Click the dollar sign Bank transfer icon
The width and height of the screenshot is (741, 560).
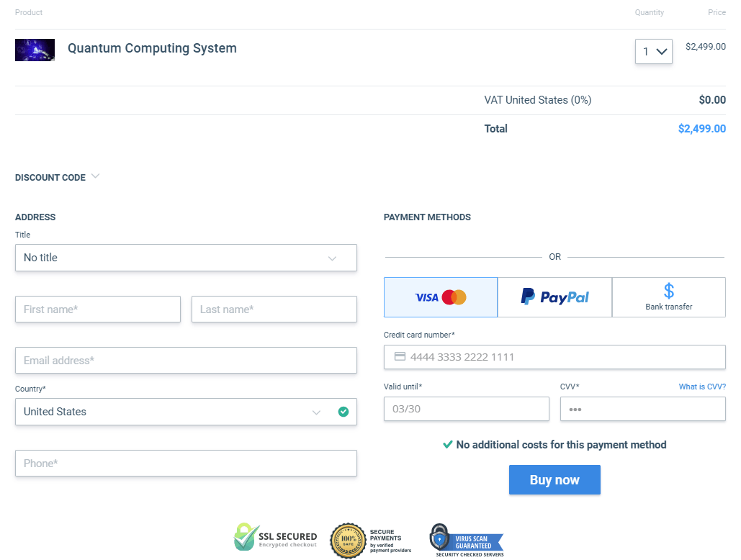(x=668, y=290)
